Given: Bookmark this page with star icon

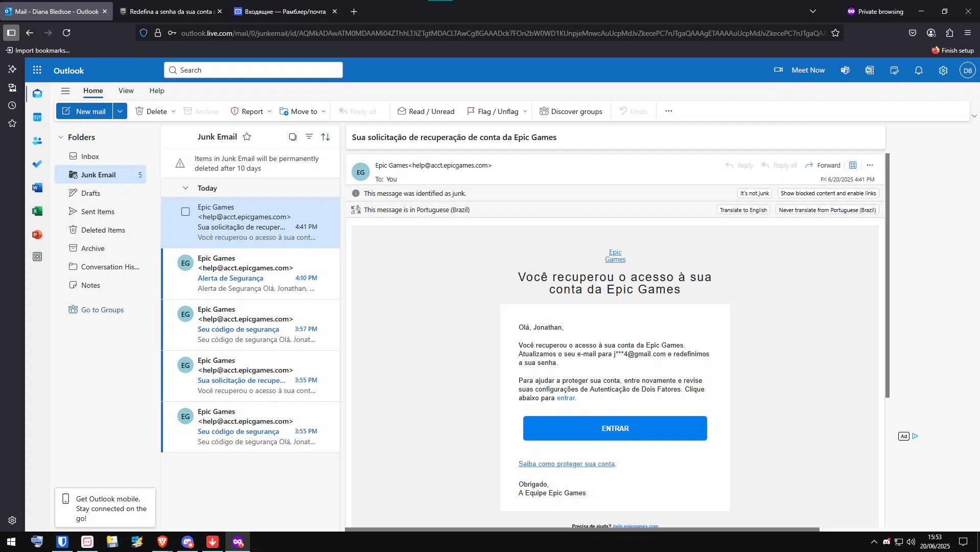Looking at the screenshot, I should tap(835, 33).
